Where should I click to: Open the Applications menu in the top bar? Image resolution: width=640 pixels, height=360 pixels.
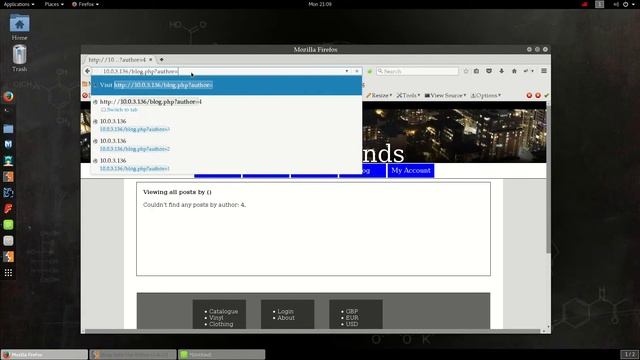(x=19, y=4)
